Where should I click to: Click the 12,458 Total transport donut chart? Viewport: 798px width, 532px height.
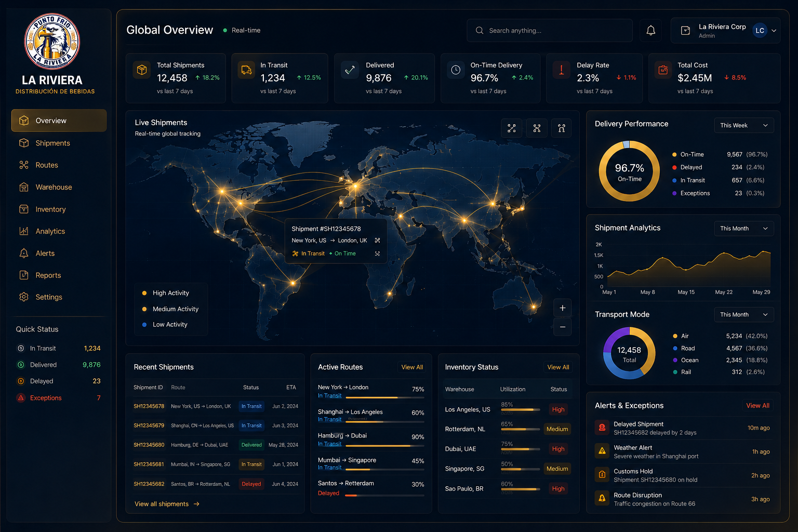tap(629, 353)
